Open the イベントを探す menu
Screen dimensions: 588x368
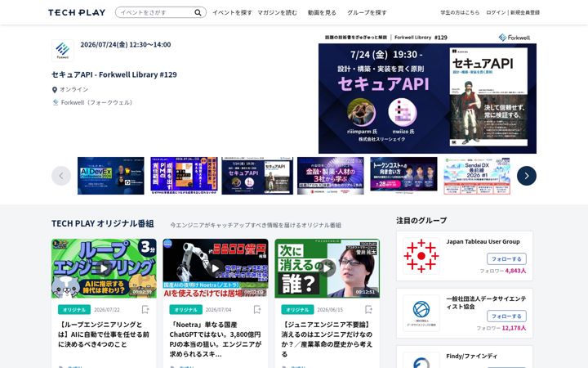coord(232,12)
